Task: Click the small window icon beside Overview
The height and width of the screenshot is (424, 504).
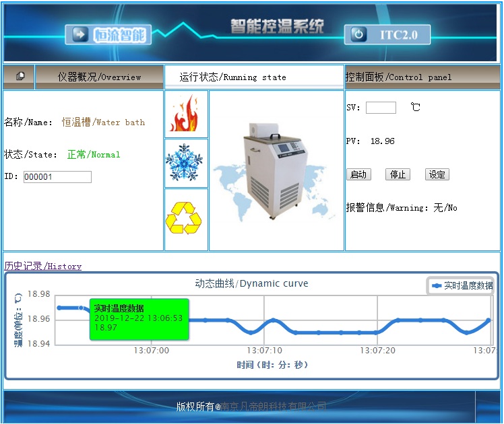Action: (20, 77)
